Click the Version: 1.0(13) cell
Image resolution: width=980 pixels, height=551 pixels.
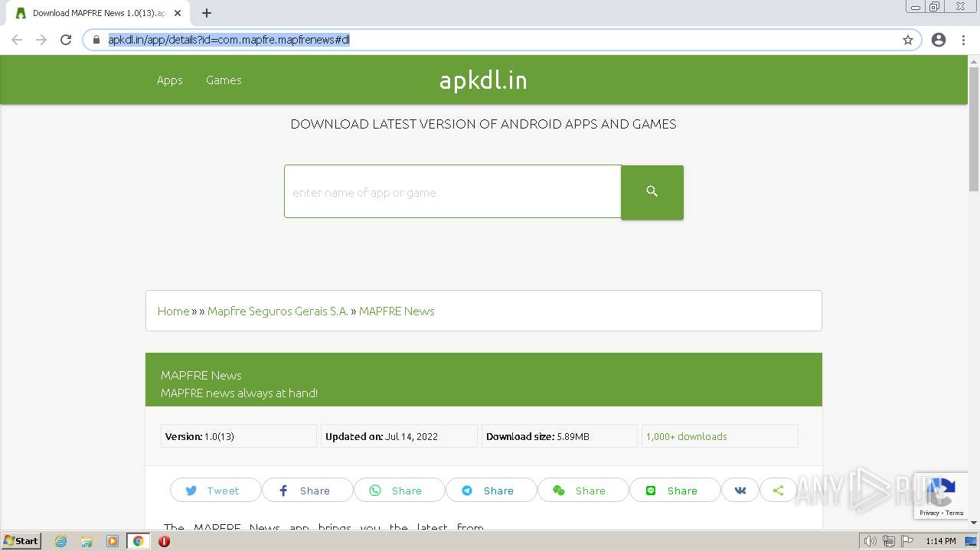pos(238,436)
